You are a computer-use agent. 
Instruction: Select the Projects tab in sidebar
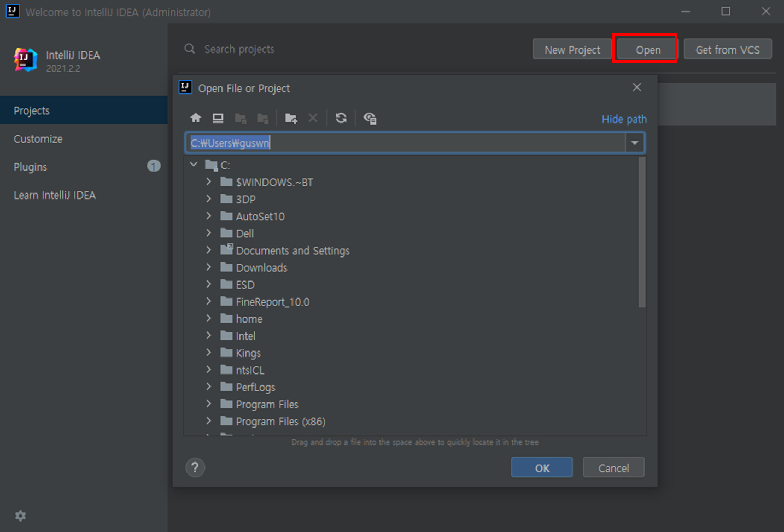(x=84, y=110)
